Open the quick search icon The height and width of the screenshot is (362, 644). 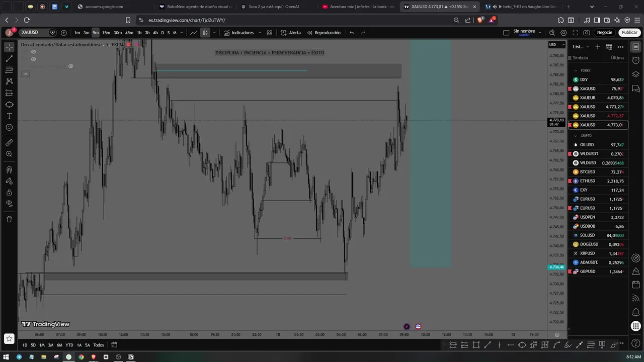coord(552,33)
